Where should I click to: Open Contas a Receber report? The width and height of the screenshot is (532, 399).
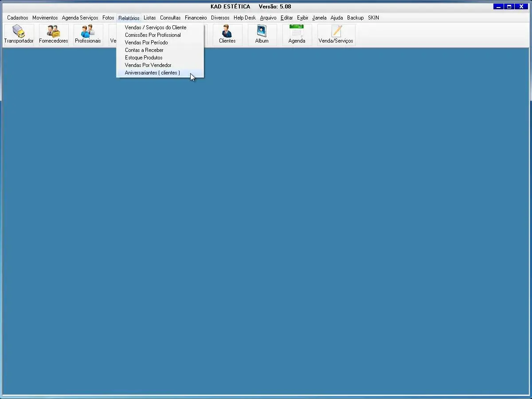(144, 50)
